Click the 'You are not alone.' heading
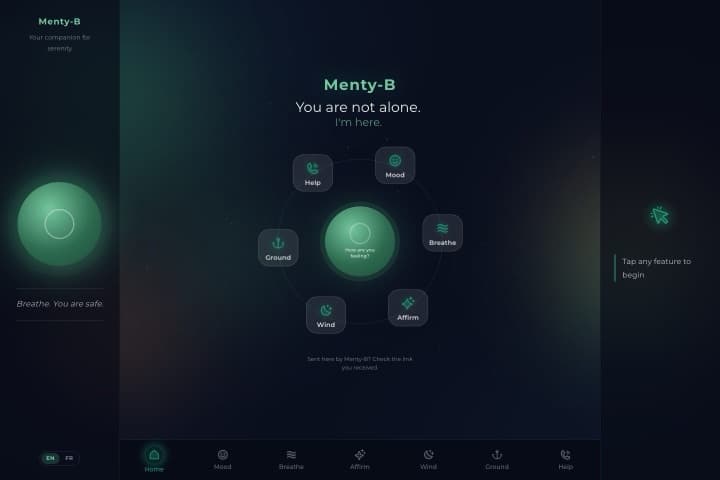720x480 pixels. click(358, 107)
